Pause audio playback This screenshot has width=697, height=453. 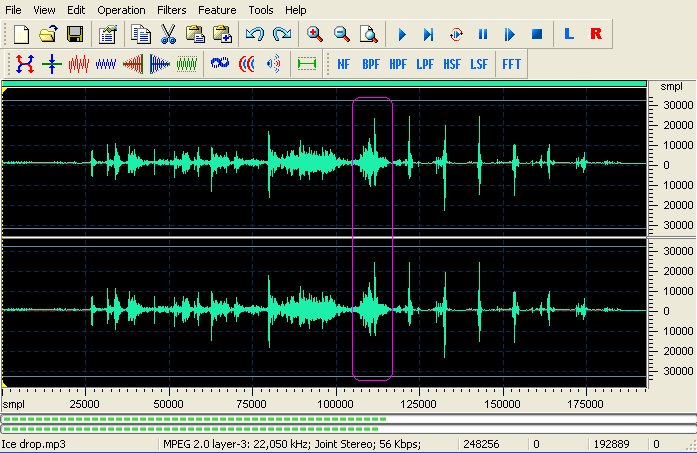point(482,34)
